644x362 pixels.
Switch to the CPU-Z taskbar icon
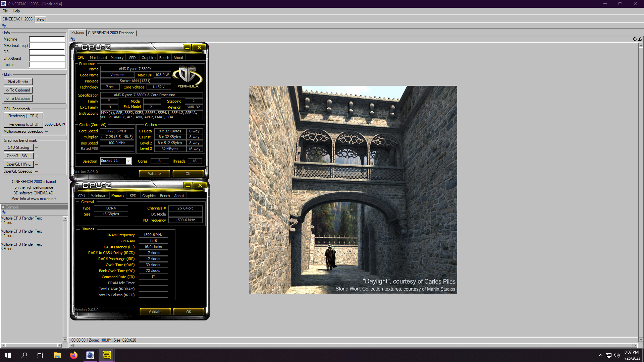pos(107,355)
